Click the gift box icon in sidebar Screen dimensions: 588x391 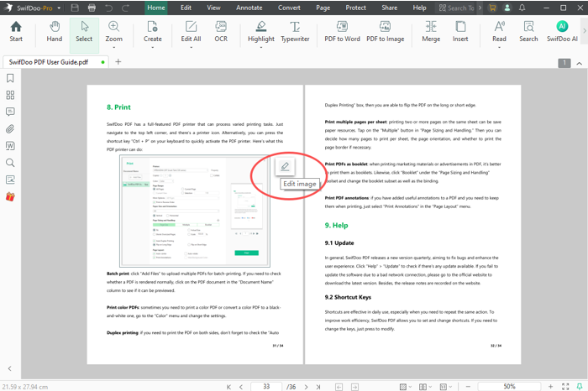(x=10, y=196)
